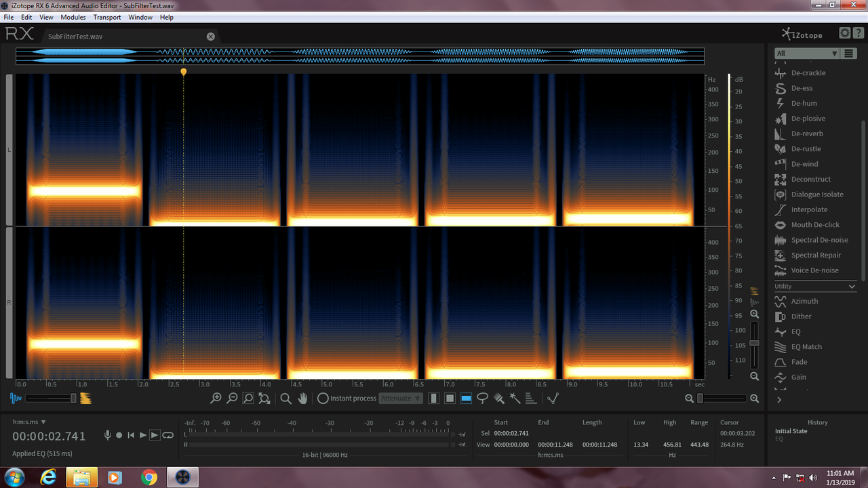Open the Voice De-noise module
This screenshot has height=488, width=868.
[x=806, y=270]
